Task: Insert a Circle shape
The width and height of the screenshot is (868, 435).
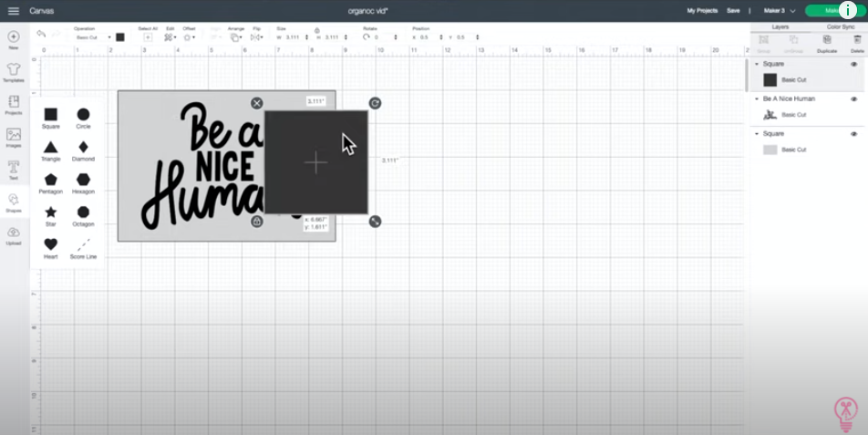Action: pyautogui.click(x=83, y=118)
